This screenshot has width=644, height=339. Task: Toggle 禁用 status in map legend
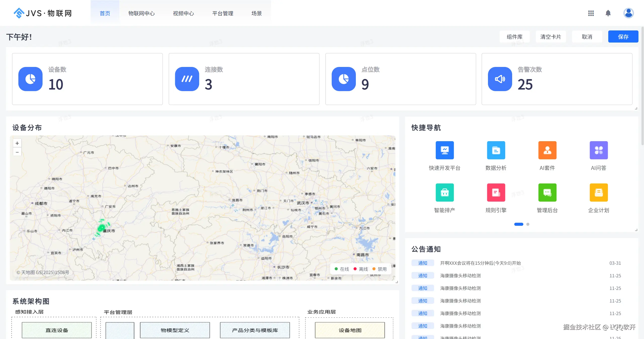point(380,269)
